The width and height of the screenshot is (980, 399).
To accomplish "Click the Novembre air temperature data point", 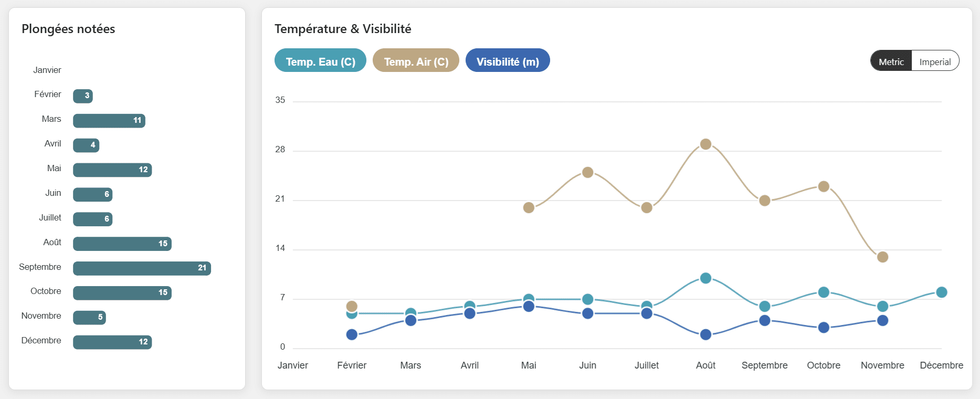I will pos(882,257).
